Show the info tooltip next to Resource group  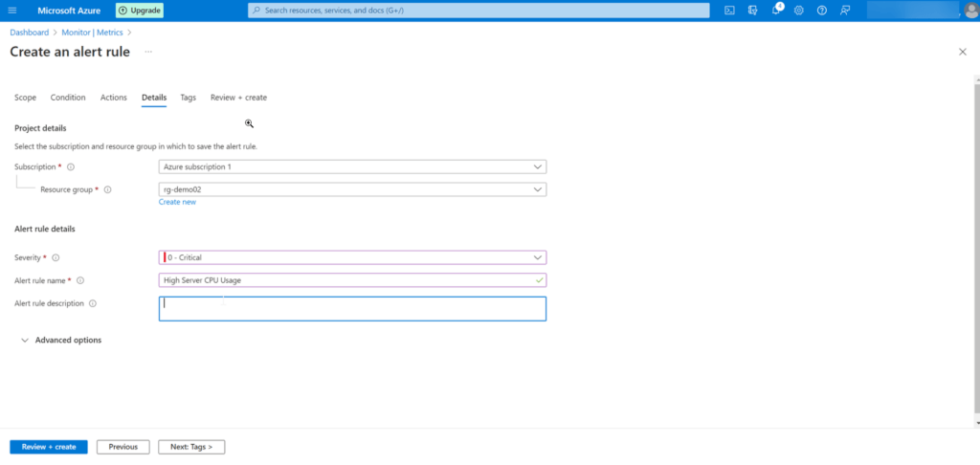pyautogui.click(x=107, y=189)
